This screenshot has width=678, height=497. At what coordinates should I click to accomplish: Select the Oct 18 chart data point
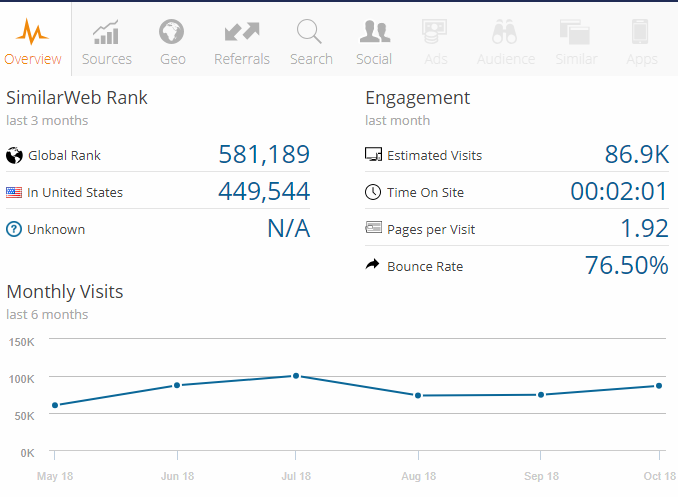659,386
